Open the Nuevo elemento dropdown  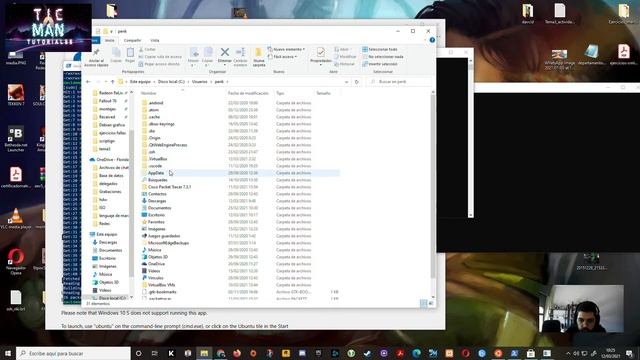(286, 49)
